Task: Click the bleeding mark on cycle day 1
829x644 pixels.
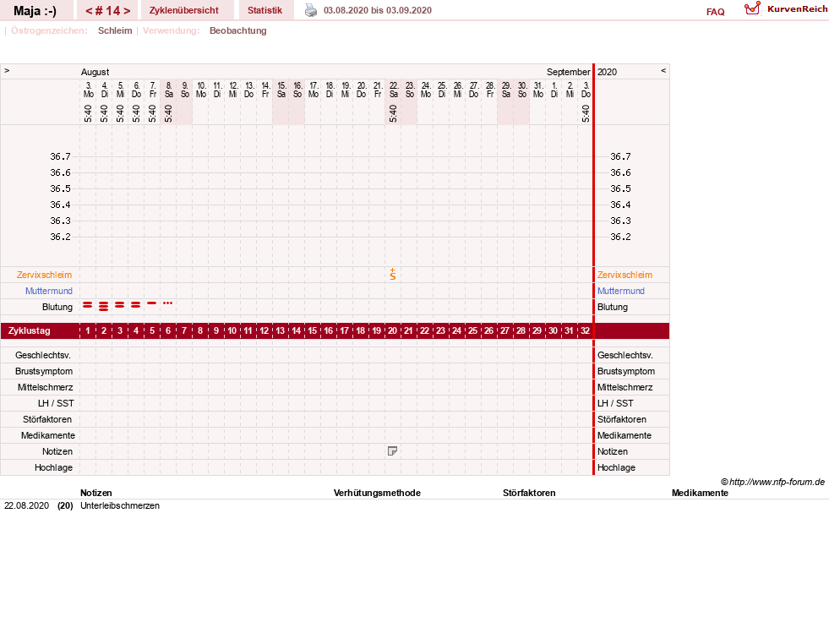Action: click(88, 304)
